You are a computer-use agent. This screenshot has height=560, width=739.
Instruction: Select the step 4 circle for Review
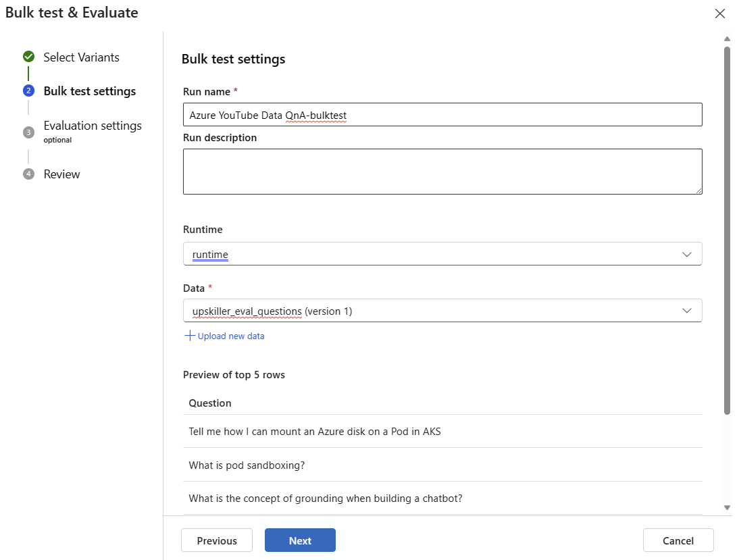(x=28, y=174)
